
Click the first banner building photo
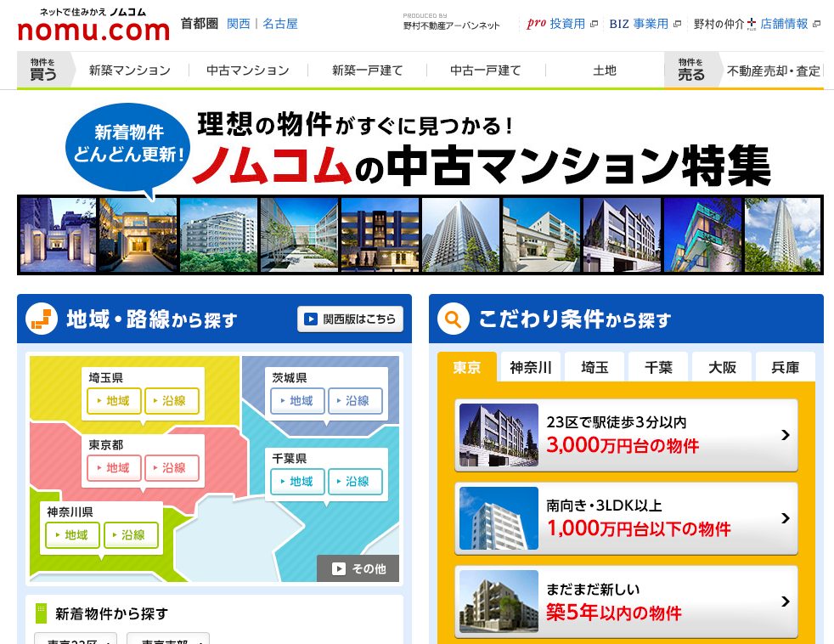(x=58, y=234)
